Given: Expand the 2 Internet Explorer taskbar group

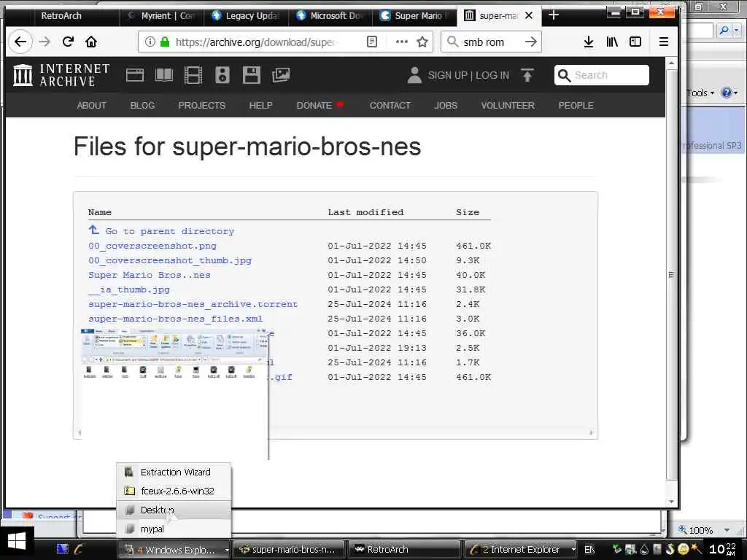Looking at the screenshot, I should click(520, 550).
